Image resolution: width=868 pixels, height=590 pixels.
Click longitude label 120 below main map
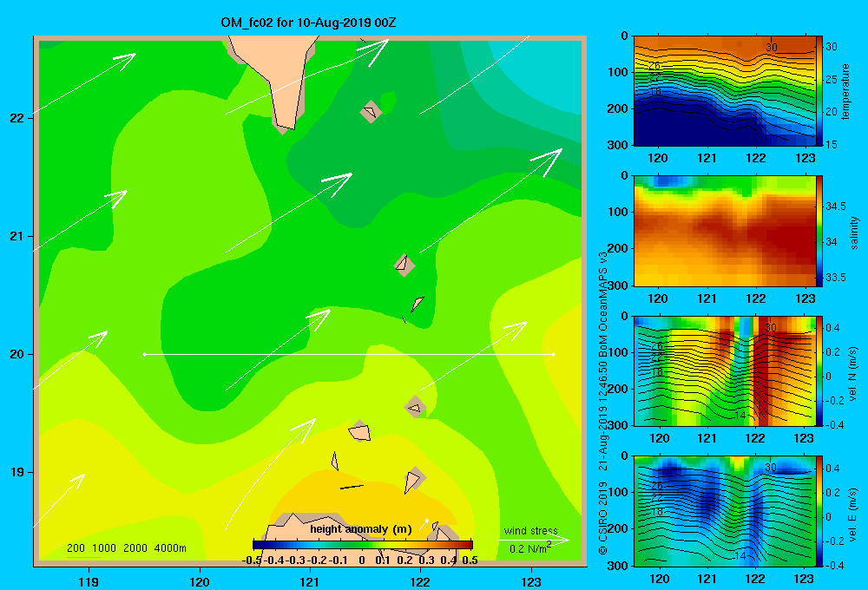[x=200, y=581]
